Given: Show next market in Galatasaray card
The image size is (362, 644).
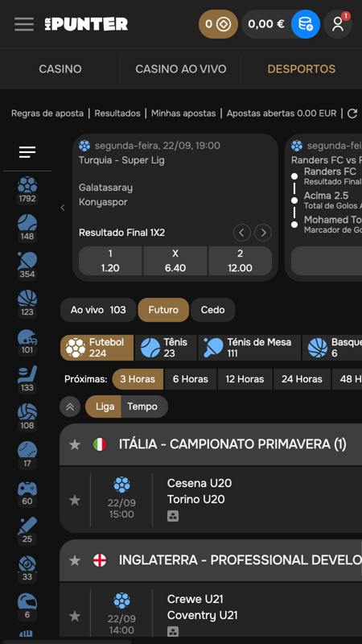Looking at the screenshot, I should click(263, 233).
